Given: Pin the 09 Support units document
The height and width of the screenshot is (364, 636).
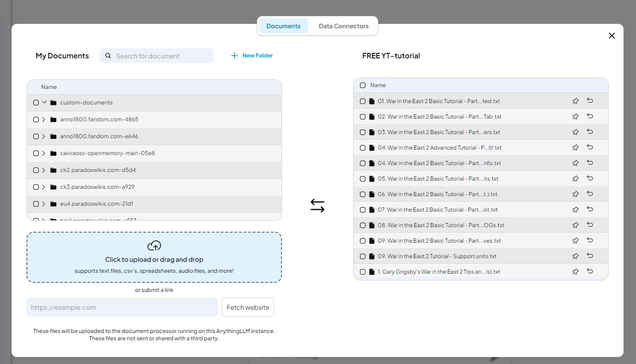Looking at the screenshot, I should pos(575,256).
